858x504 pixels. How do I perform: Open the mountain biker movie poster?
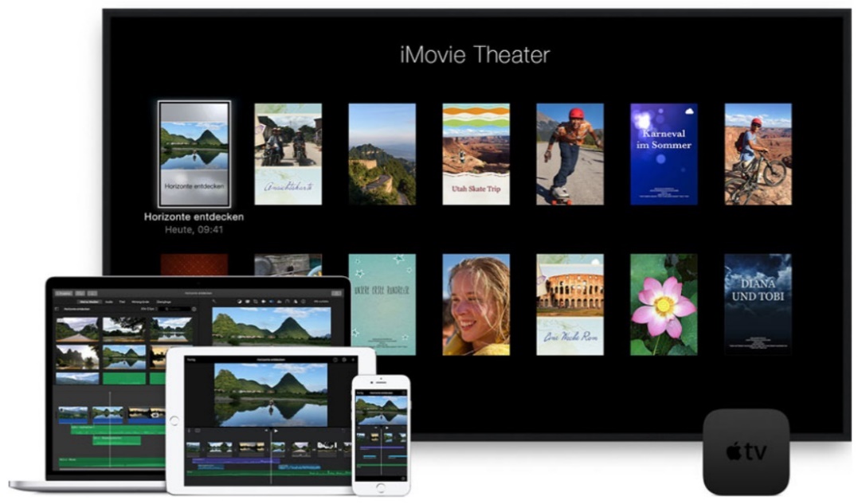tap(758, 154)
